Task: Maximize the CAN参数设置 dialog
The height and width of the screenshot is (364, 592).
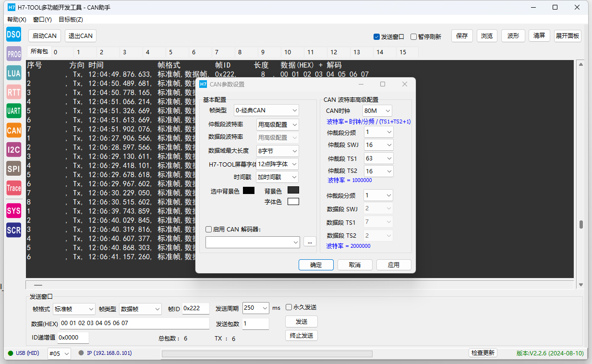Action: tap(383, 84)
